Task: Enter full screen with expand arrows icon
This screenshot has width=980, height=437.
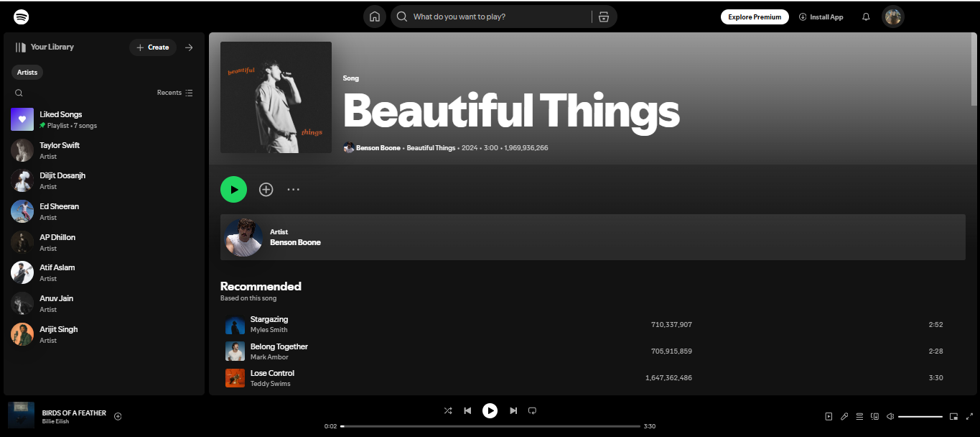Action: coord(969,416)
